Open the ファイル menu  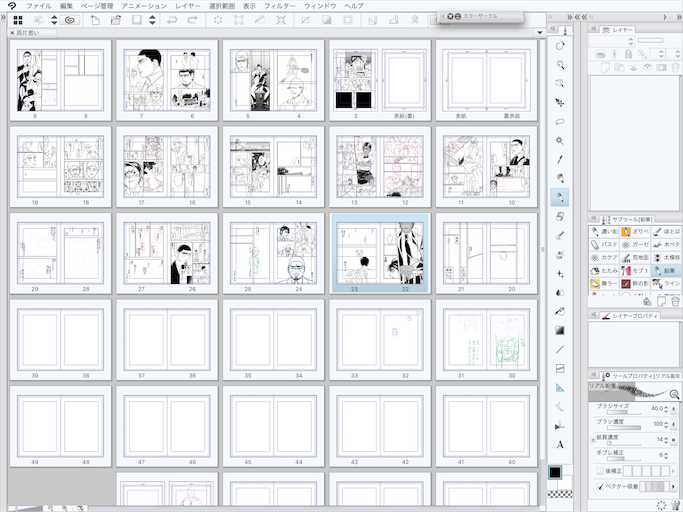[x=39, y=6]
